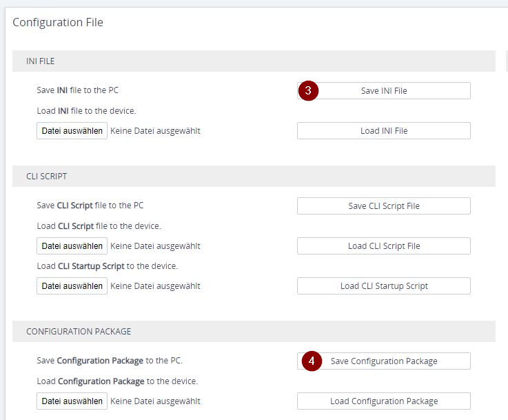
Task: Click the Configuration File page title
Action: click(58, 23)
